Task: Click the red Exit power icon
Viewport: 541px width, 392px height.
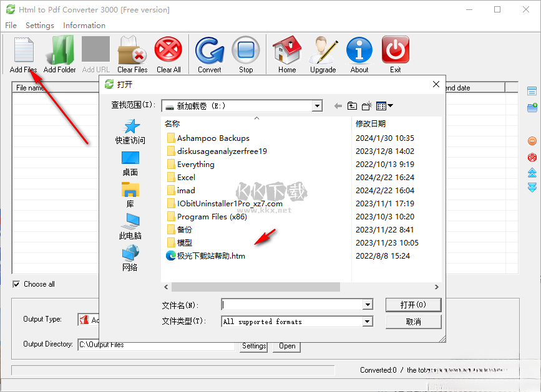Action: click(396, 50)
